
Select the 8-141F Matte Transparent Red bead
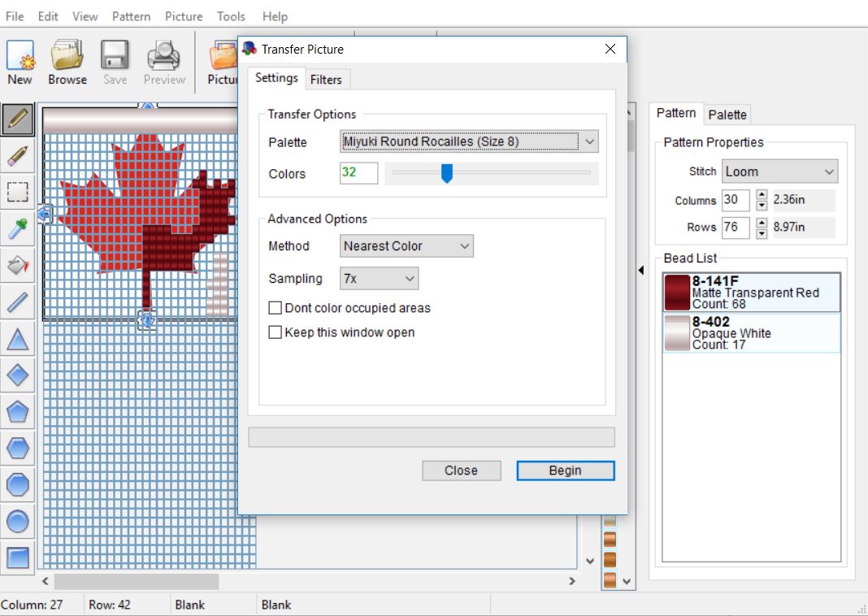click(752, 293)
